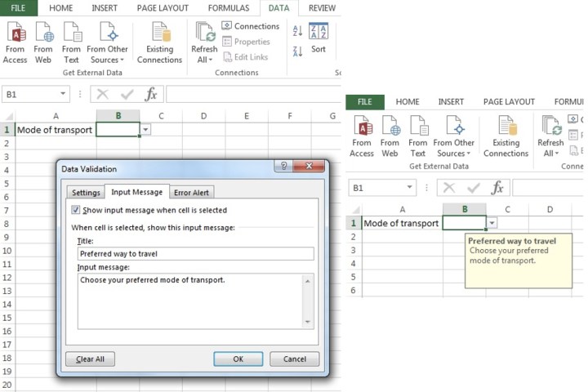Open the FORMULAS ribbon tab in left window
This screenshot has width=588, height=392.
(227, 7)
